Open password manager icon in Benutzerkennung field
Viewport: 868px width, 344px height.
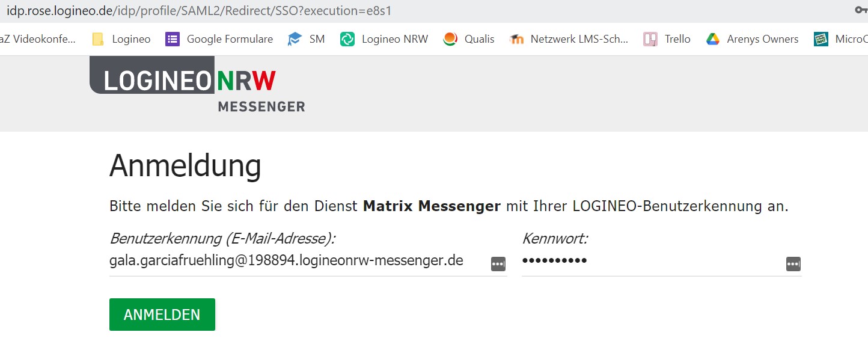(498, 264)
